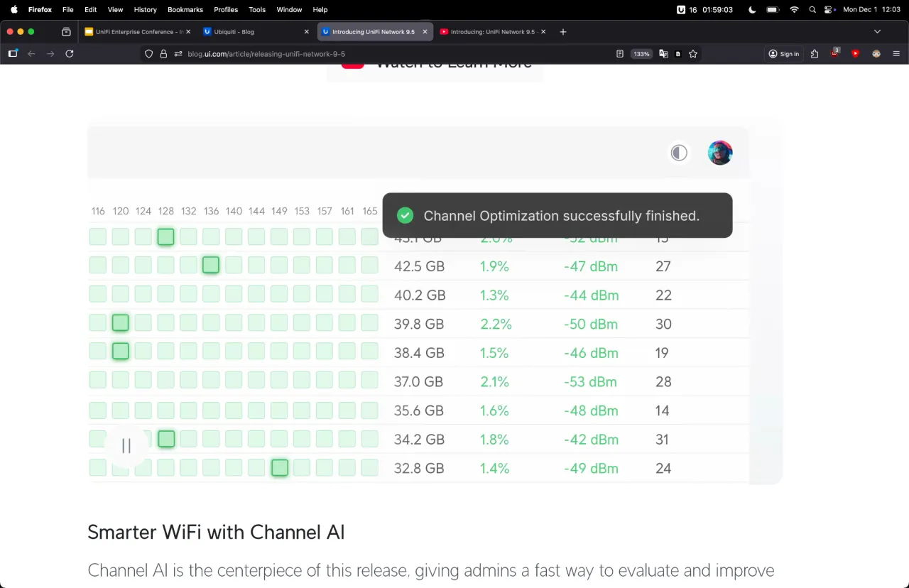Screen dimensions: 909x588
Task: Select highlighted channel 128 square in 34.2 GB row
Action: pos(166,439)
